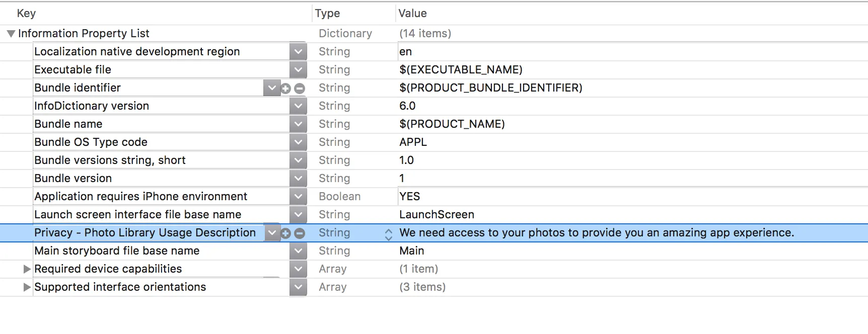Click the Type column header
868x334 pixels.
tap(327, 14)
